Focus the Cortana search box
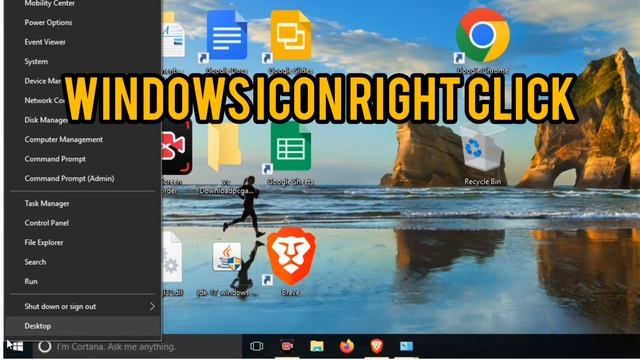 (x=138, y=347)
